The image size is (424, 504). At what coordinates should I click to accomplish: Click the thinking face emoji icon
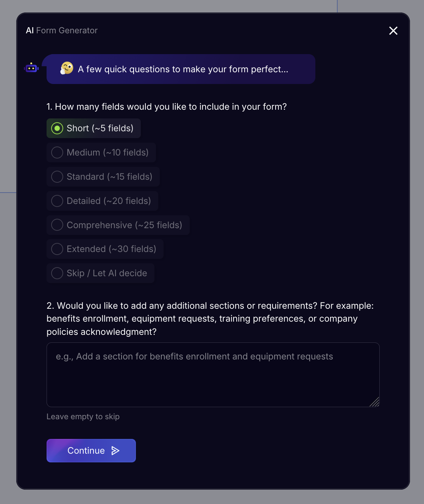[x=67, y=68]
